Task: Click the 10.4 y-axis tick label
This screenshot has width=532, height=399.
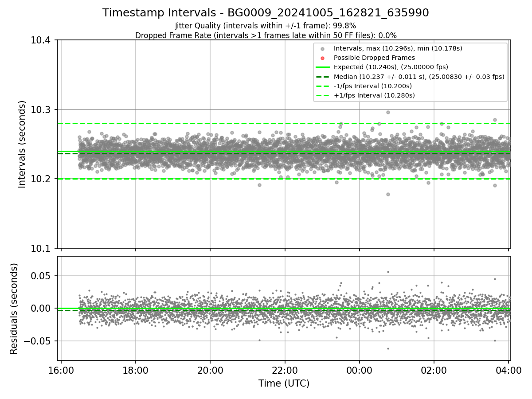Action: (x=41, y=40)
